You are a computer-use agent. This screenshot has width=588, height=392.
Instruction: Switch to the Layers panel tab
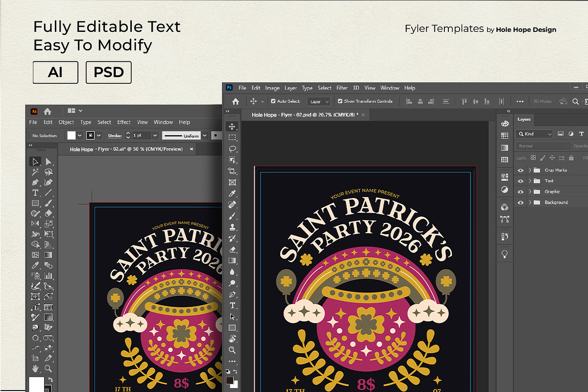point(524,119)
